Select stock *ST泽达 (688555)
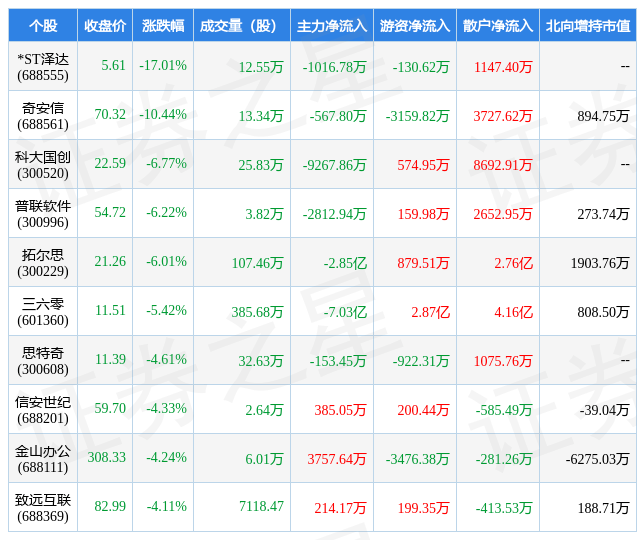Viewport: 637px width, 540px height. point(43,67)
